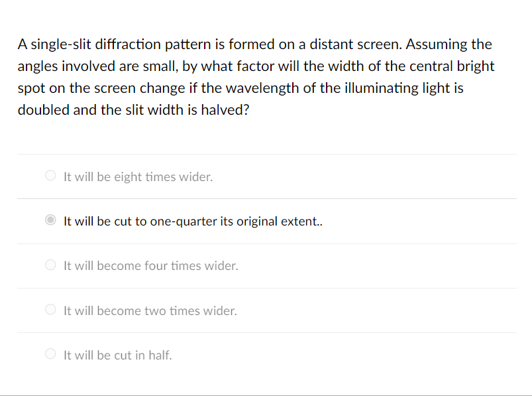
Task: Click the fourth answer row in the list
Action: pyautogui.click(x=265, y=310)
